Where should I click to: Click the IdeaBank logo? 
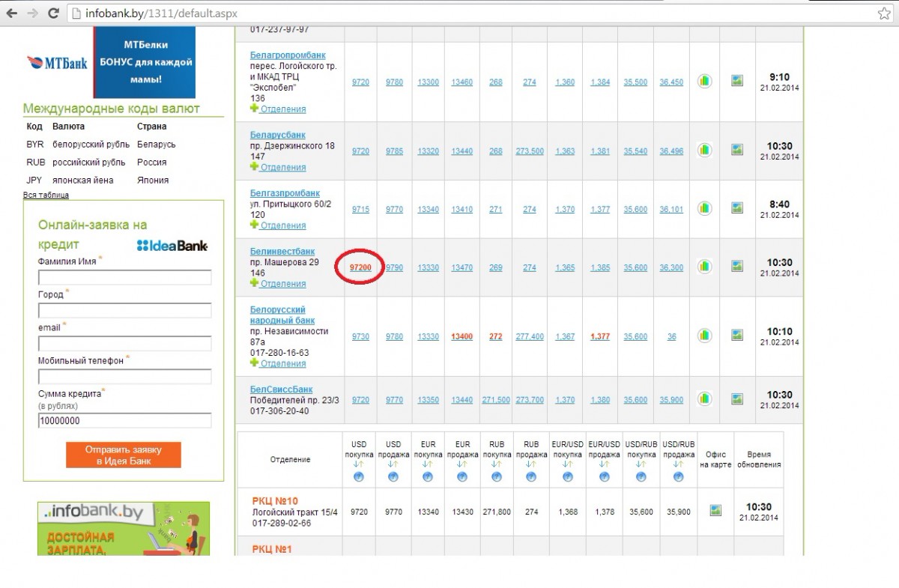coord(172,246)
